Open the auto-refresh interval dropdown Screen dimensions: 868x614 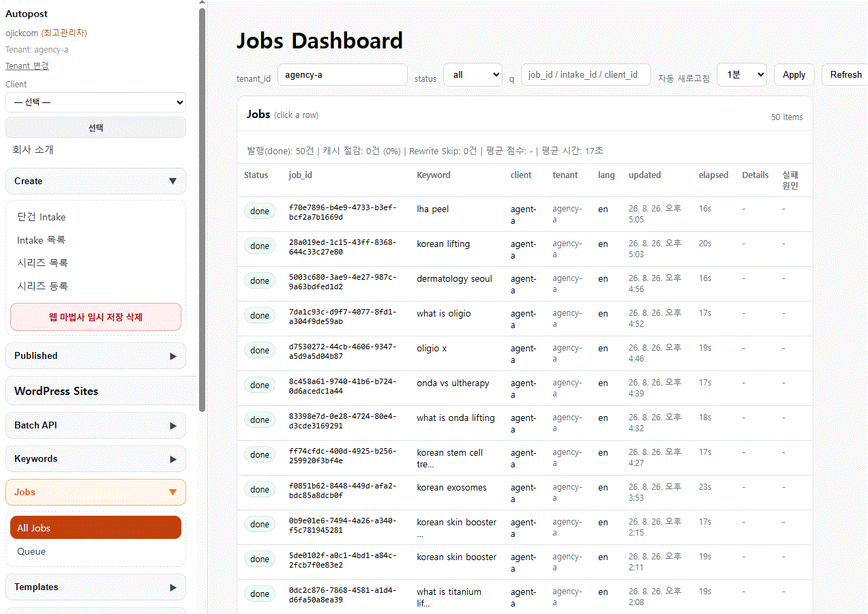pyautogui.click(x=742, y=75)
